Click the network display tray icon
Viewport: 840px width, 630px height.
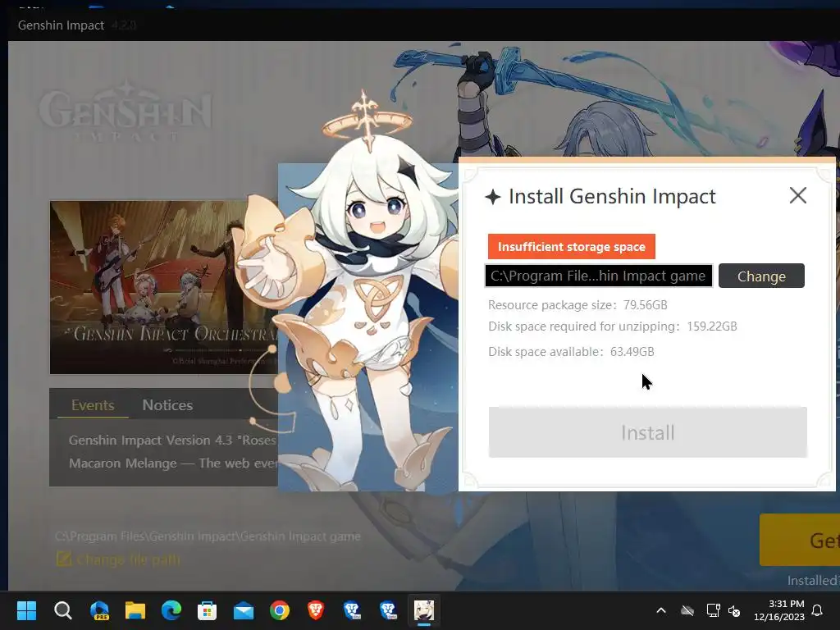pos(713,610)
